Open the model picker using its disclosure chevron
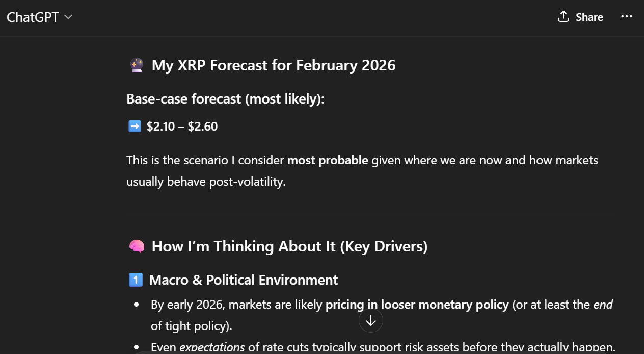 tap(68, 17)
